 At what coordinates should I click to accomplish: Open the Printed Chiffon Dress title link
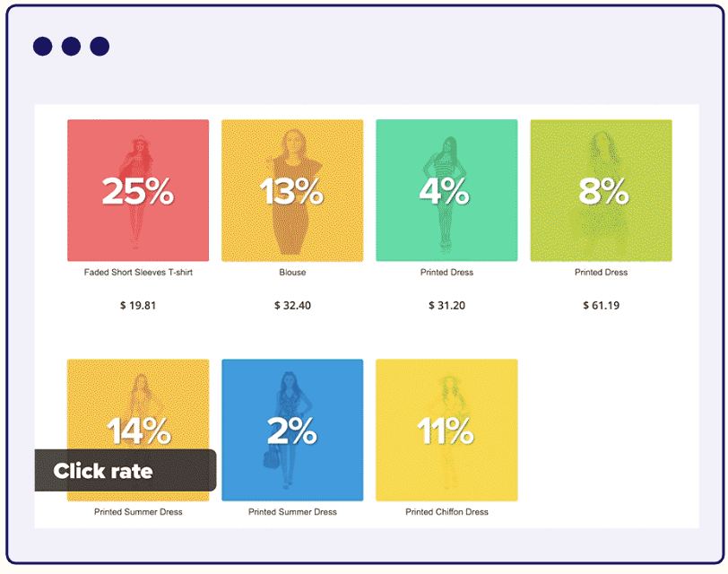[x=446, y=512]
